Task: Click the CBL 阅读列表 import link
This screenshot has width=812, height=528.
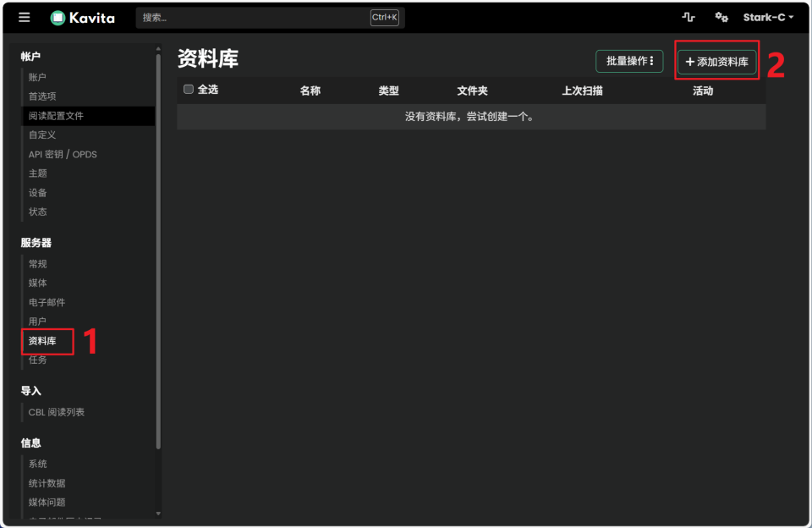Action: [57, 412]
